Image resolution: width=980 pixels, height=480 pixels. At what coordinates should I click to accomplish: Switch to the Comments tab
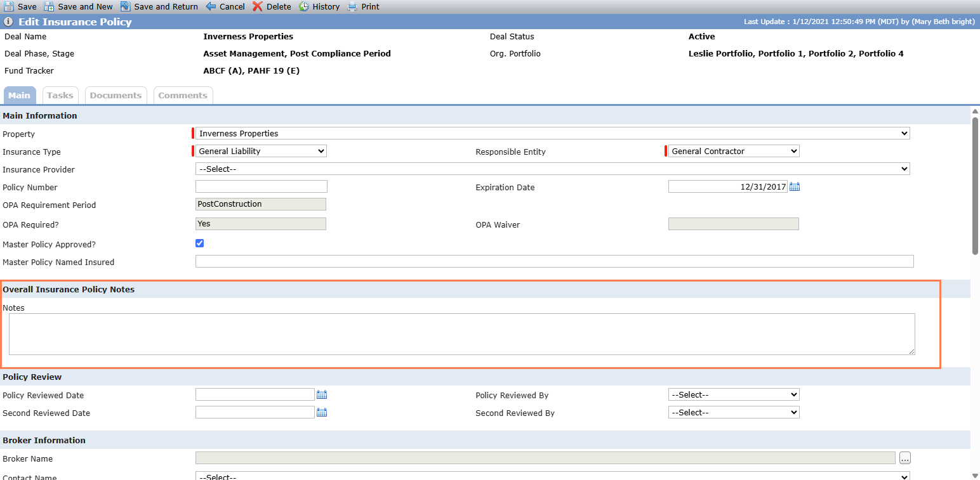coord(183,95)
